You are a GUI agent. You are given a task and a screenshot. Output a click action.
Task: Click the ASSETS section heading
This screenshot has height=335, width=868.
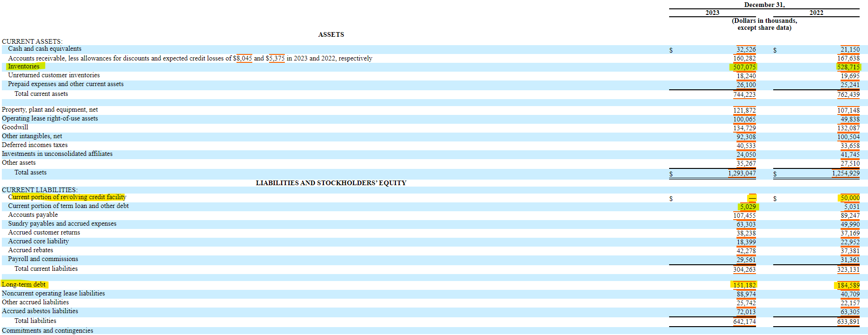[331, 34]
